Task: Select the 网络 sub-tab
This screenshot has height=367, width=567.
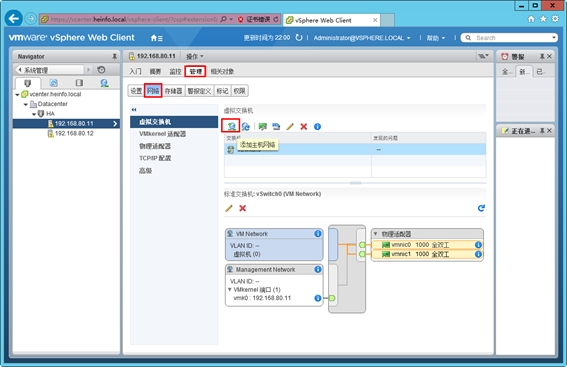Action: 153,91
